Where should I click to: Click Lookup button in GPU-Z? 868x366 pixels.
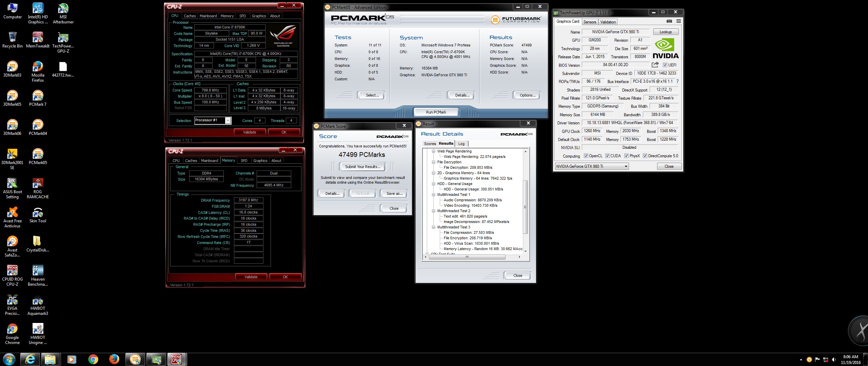click(666, 32)
